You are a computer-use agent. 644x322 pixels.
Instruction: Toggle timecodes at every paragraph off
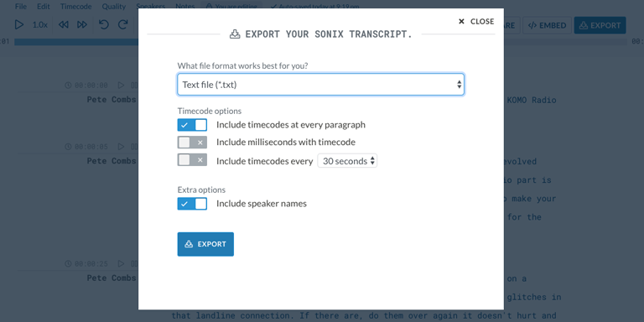(x=192, y=125)
